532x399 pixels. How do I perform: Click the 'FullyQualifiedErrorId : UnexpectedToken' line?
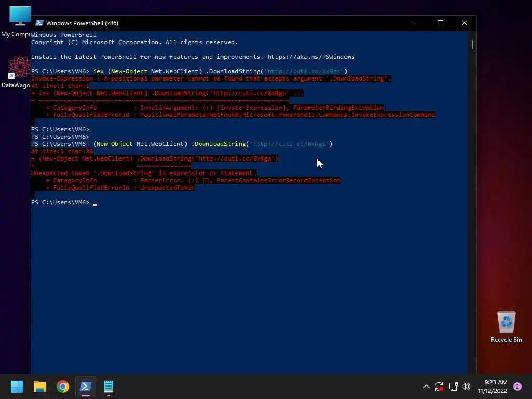(x=121, y=188)
